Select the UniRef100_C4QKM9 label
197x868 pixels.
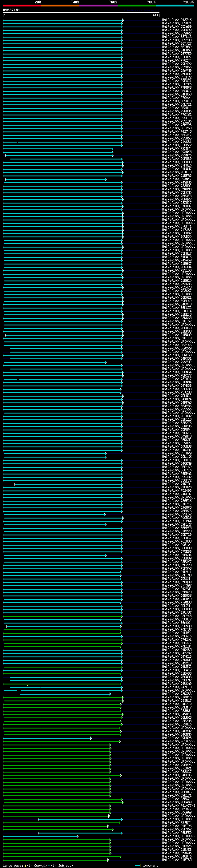click(177, 463)
